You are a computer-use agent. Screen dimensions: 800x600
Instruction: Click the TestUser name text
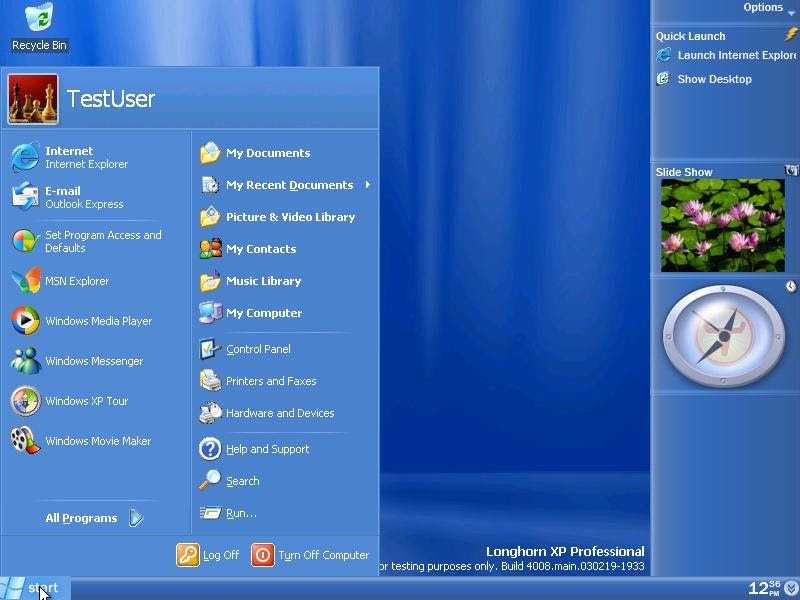point(111,99)
